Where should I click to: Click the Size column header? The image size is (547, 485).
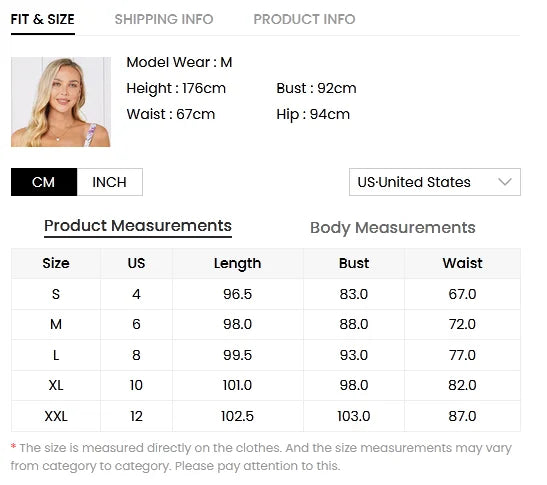(x=56, y=263)
